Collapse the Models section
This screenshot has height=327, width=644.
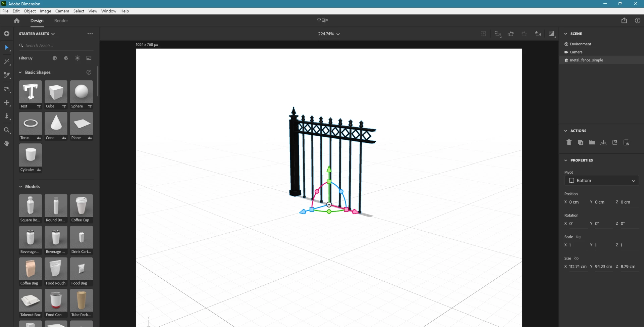pos(20,187)
